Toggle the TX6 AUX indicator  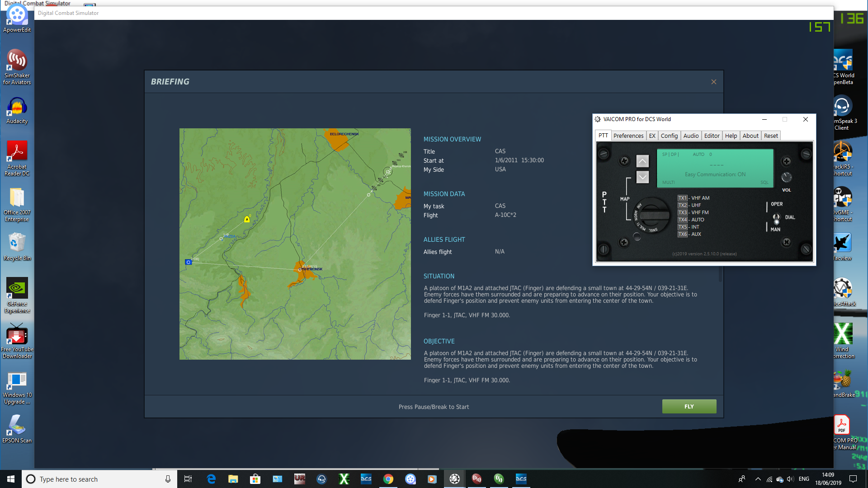pyautogui.click(x=683, y=234)
